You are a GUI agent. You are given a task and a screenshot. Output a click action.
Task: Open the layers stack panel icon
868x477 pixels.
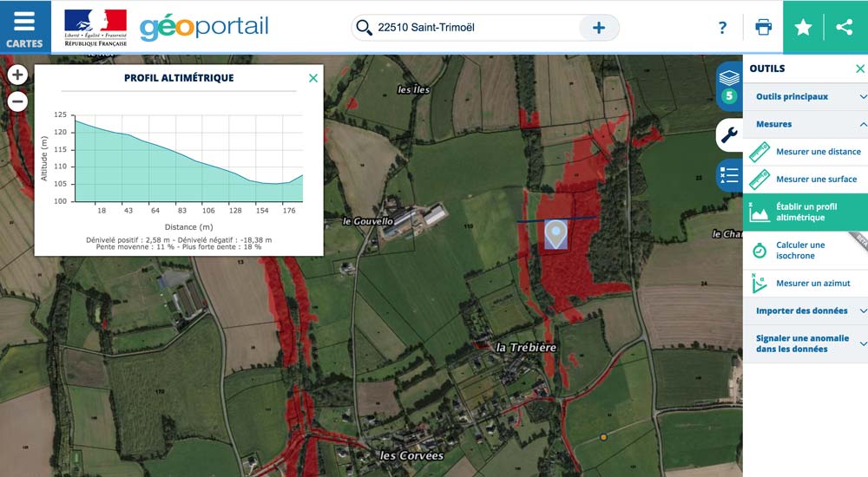pyautogui.click(x=730, y=87)
